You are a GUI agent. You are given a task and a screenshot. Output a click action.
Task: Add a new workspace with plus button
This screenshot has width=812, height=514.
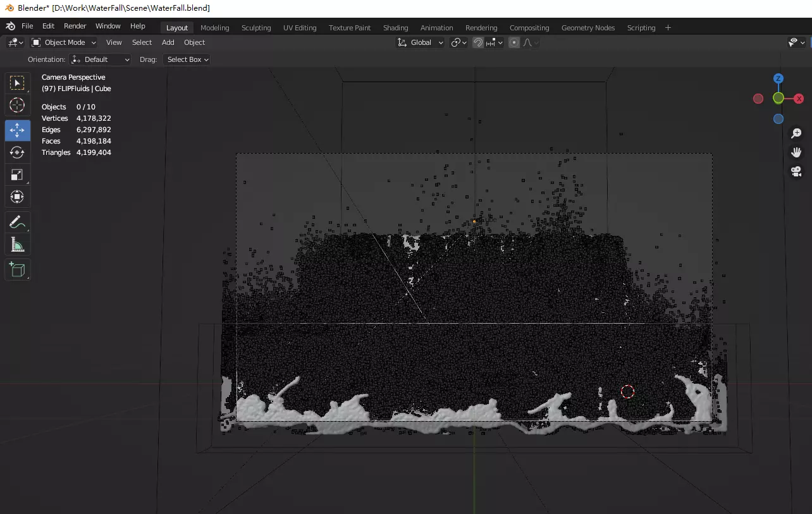click(668, 28)
